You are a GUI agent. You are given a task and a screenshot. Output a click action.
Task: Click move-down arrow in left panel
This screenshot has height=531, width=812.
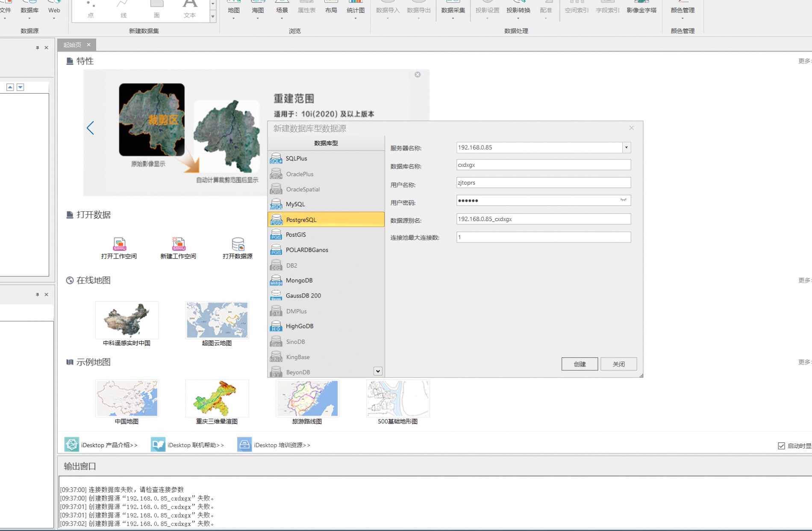tap(20, 87)
